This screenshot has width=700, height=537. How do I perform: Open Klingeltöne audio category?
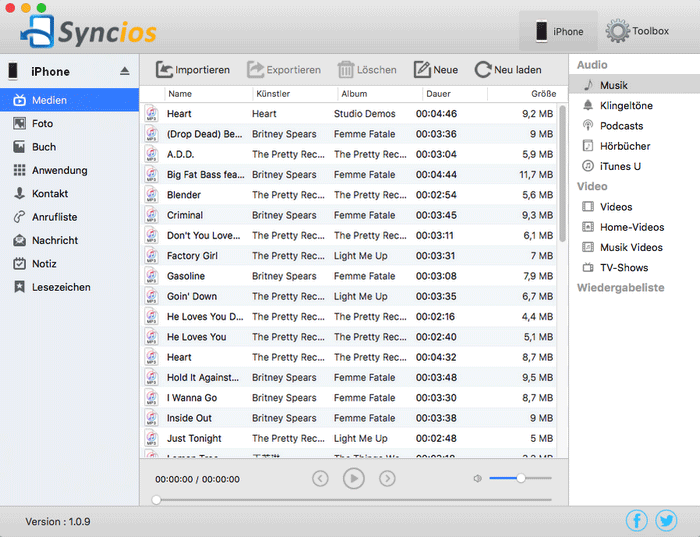tap(624, 105)
